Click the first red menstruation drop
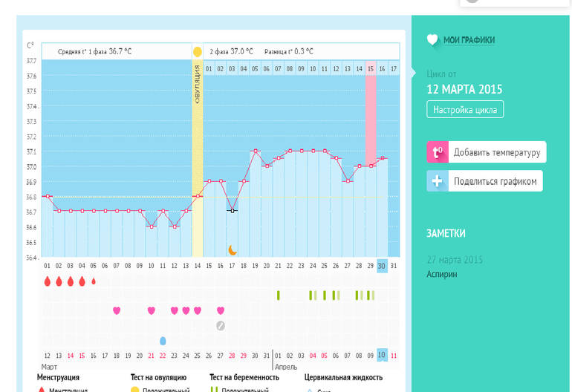This screenshot has width=572, height=392. point(48,281)
